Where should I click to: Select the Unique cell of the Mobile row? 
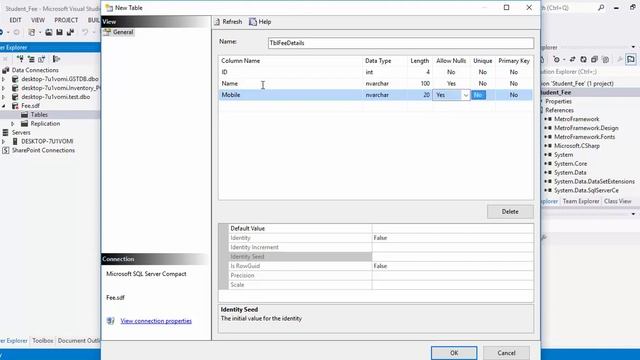coord(482,95)
